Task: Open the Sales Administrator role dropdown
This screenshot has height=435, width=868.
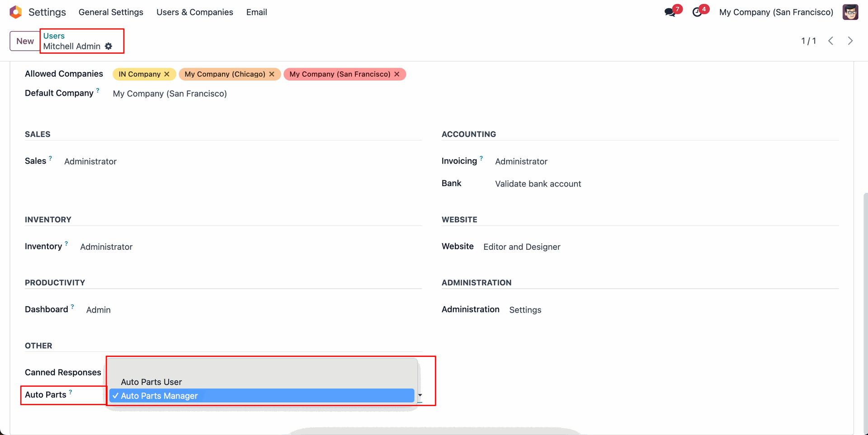Action: click(x=90, y=161)
